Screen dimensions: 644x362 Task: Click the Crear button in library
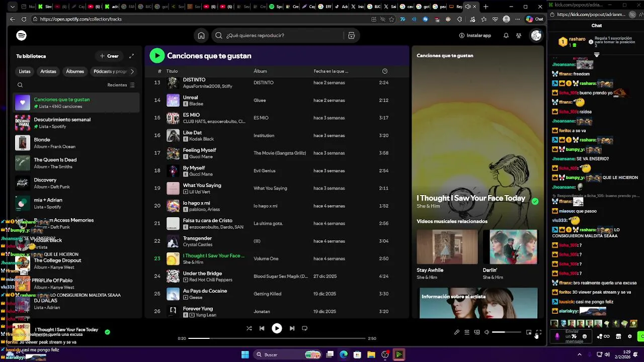[109, 56]
